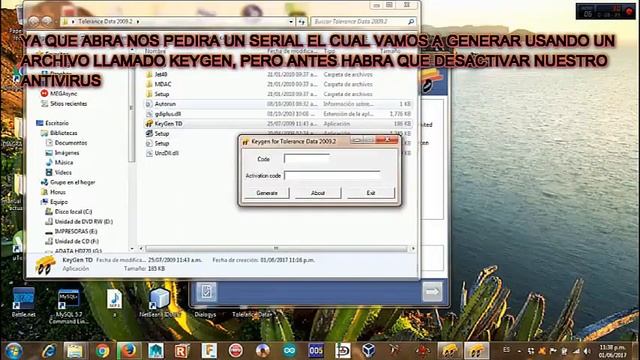Image resolution: width=640 pixels, height=360 pixels.
Task: Click the red record button in recorder widget
Action: [630, 11]
